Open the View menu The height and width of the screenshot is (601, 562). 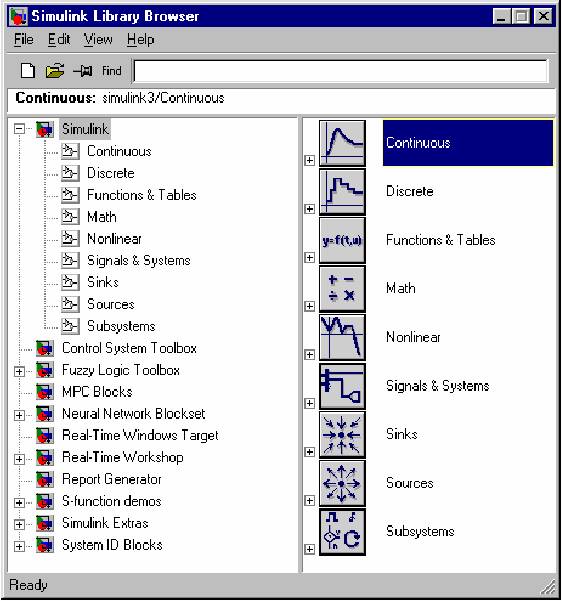click(98, 39)
